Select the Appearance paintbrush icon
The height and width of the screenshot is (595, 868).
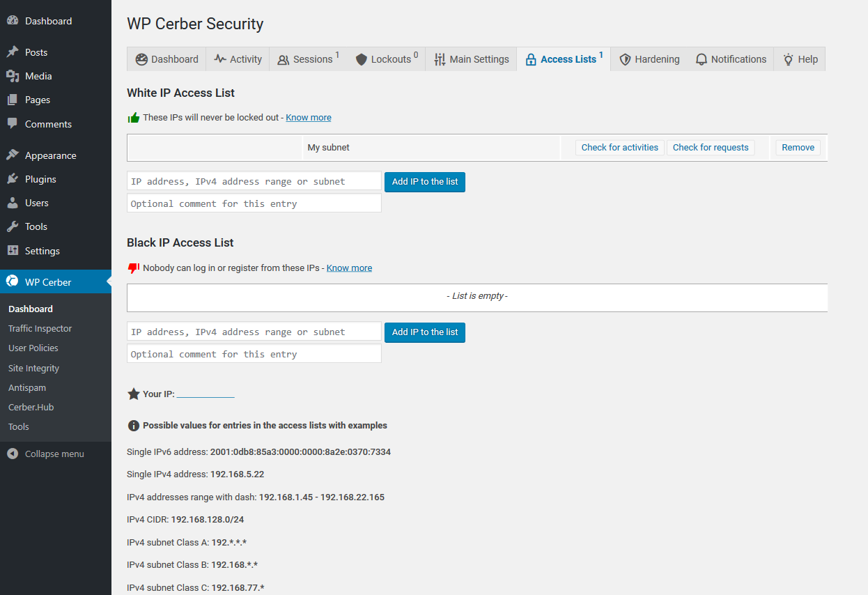point(13,154)
